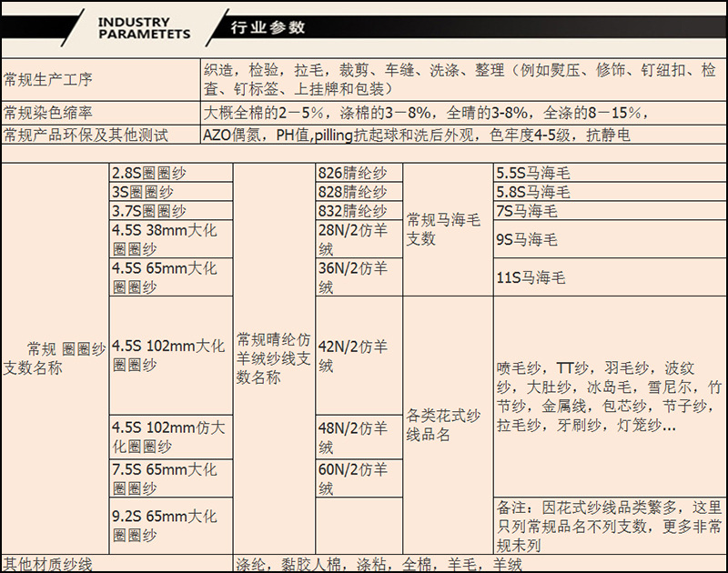The image size is (728, 573).
Task: Click the production process description starting 织造，检验
Action: [x=463, y=79]
